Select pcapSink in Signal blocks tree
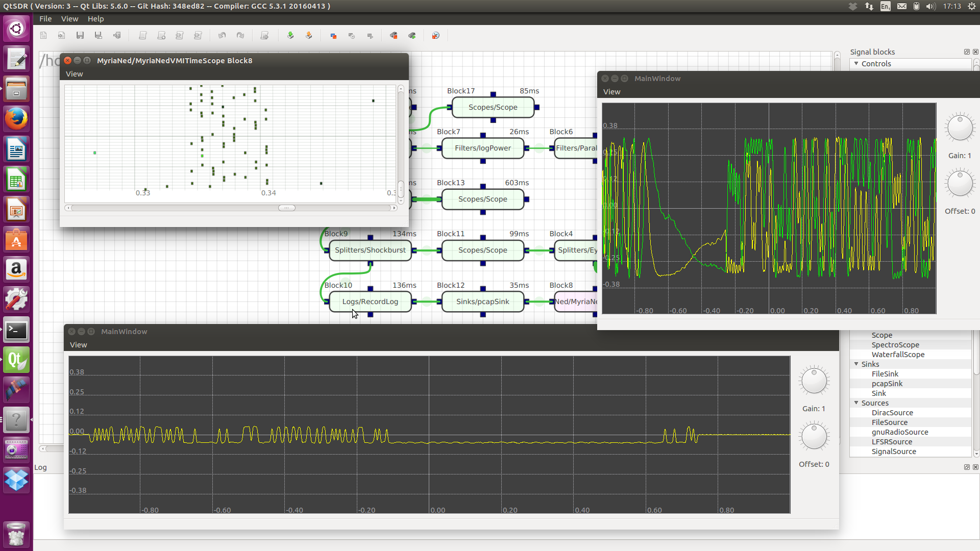This screenshot has height=551, width=980. coord(887,384)
